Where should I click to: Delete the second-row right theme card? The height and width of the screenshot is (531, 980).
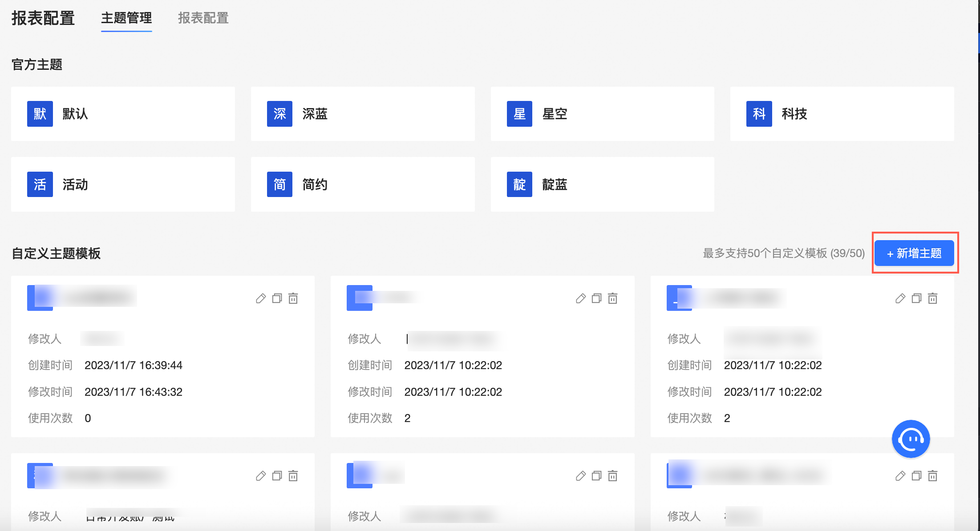pos(933,476)
